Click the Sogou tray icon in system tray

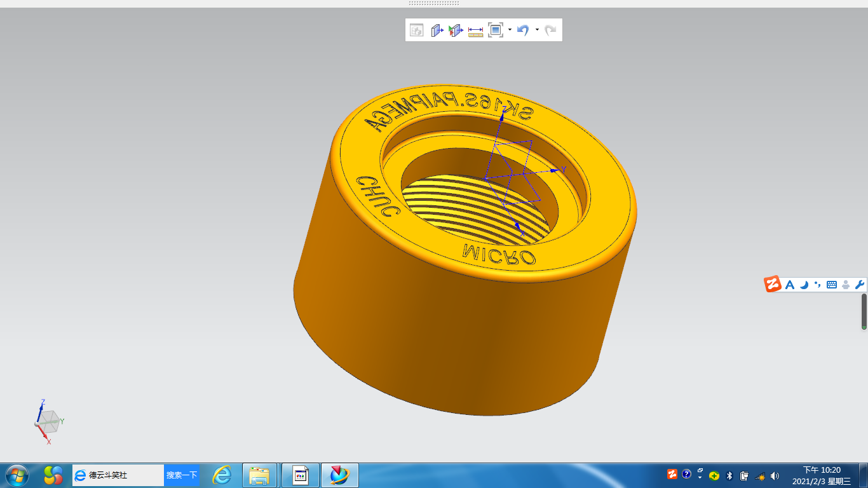[672, 474]
